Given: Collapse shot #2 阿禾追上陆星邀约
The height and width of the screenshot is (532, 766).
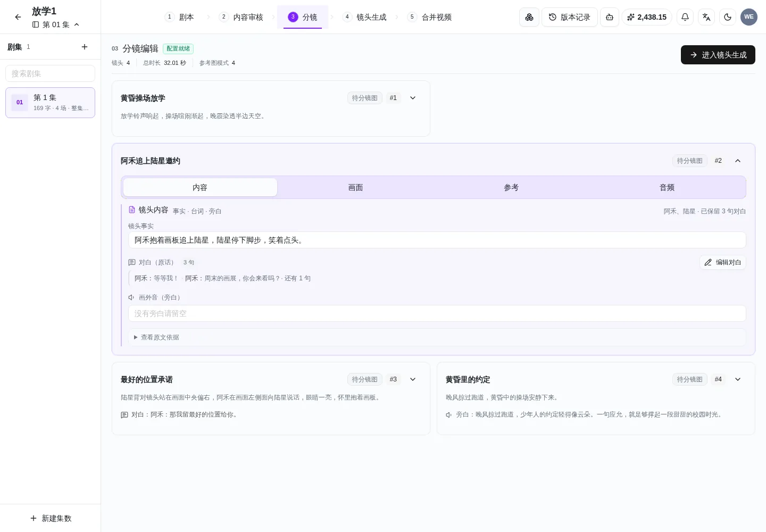Looking at the screenshot, I should coord(738,161).
